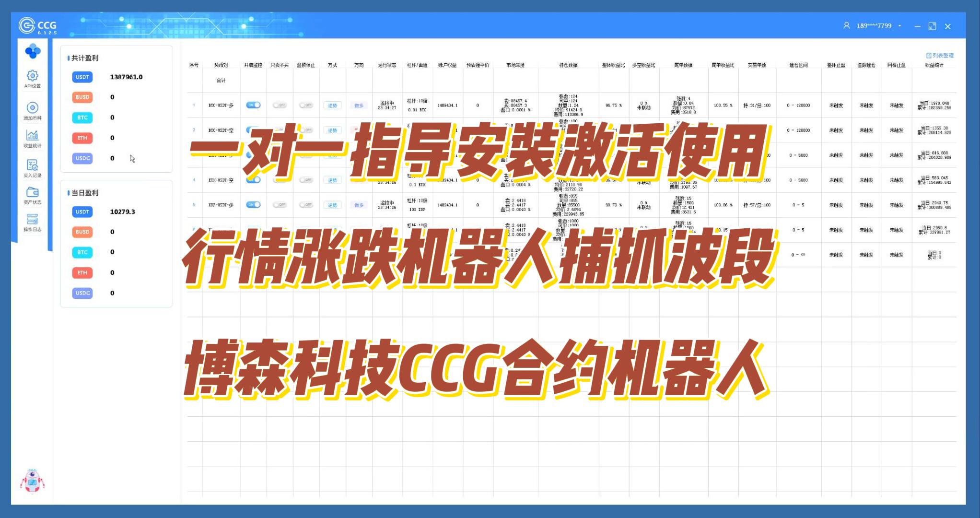Click 0 - 120000 range in BTC-USDT-多 row
This screenshot has height=518, width=980.
point(799,106)
